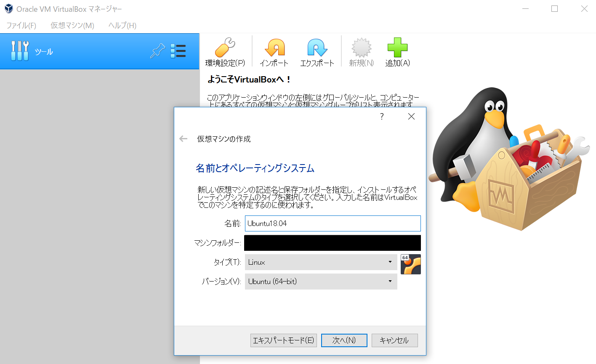Screen dimensions: 596x364
Task: Click the エキスパートモード(E) button
Action: coord(283,340)
